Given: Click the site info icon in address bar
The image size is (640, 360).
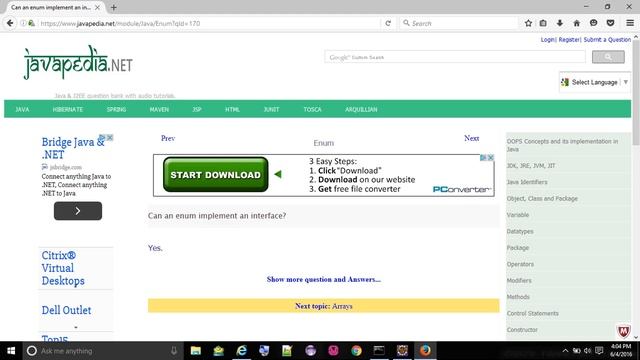Looking at the screenshot, I should pyautogui.click(x=23, y=23).
